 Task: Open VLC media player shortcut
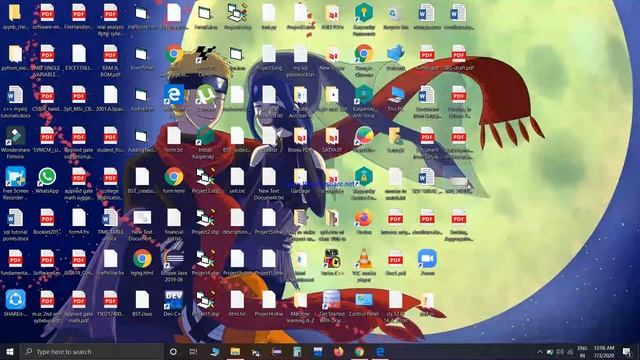[364, 265]
